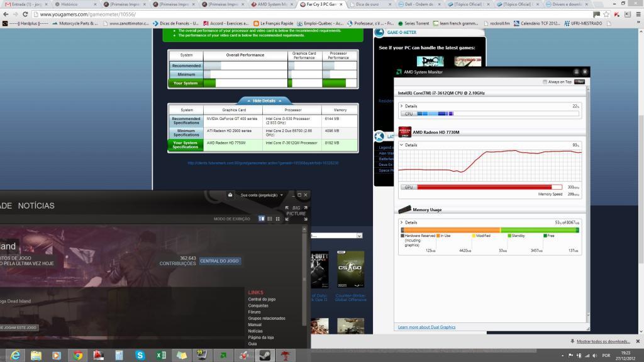Open Fraps icon from the taskbar
Image resolution: width=644 pixels, height=362 pixels.
(x=202, y=354)
